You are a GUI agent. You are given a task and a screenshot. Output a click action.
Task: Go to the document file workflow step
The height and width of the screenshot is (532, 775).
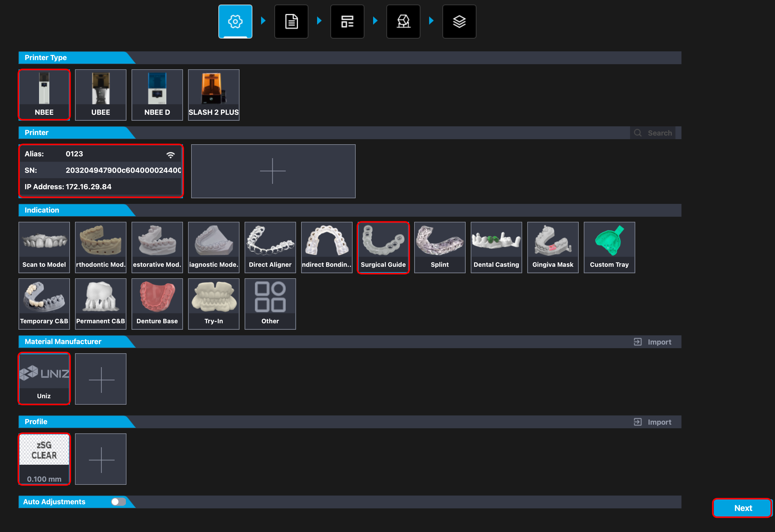[291, 21]
